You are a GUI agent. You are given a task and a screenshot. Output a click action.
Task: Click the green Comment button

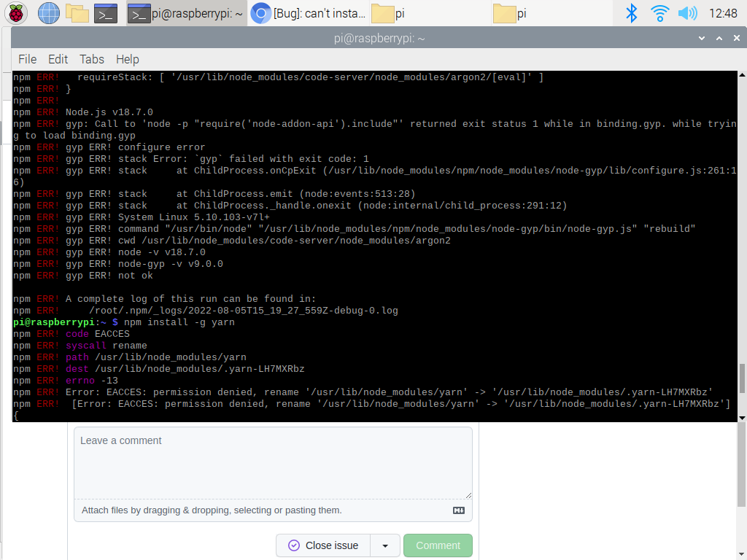438,545
